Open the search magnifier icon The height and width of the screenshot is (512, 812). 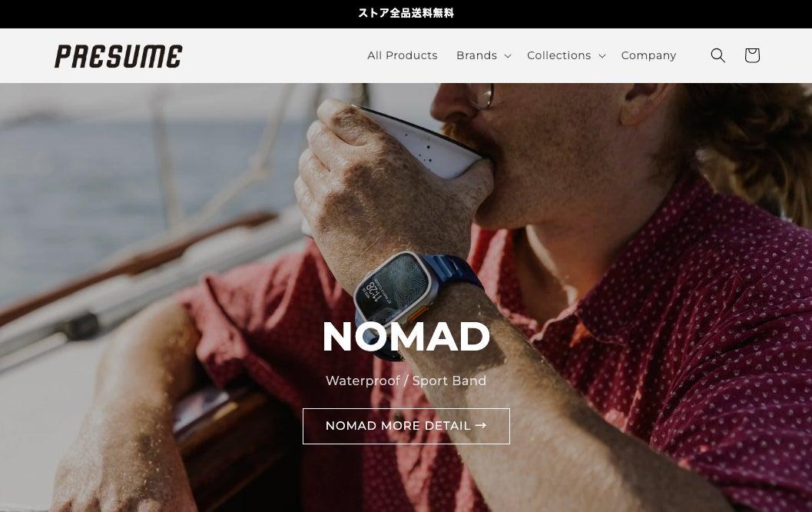[x=718, y=55]
